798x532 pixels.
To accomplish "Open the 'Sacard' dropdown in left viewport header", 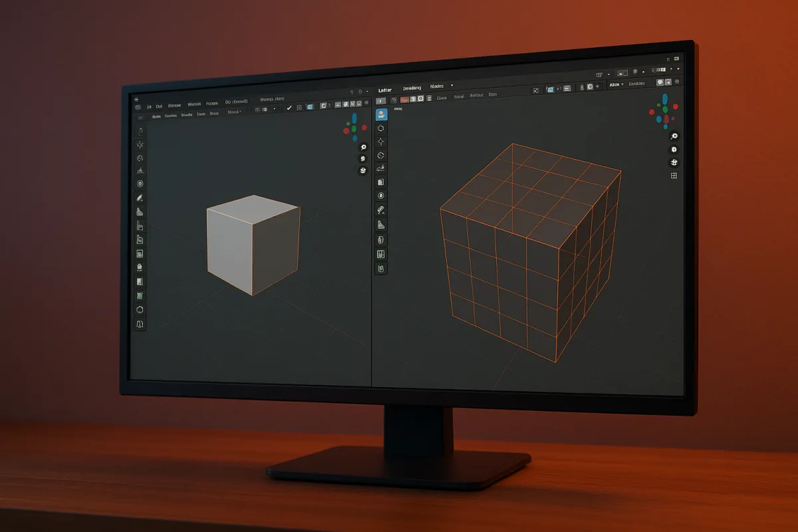I will (234, 112).
